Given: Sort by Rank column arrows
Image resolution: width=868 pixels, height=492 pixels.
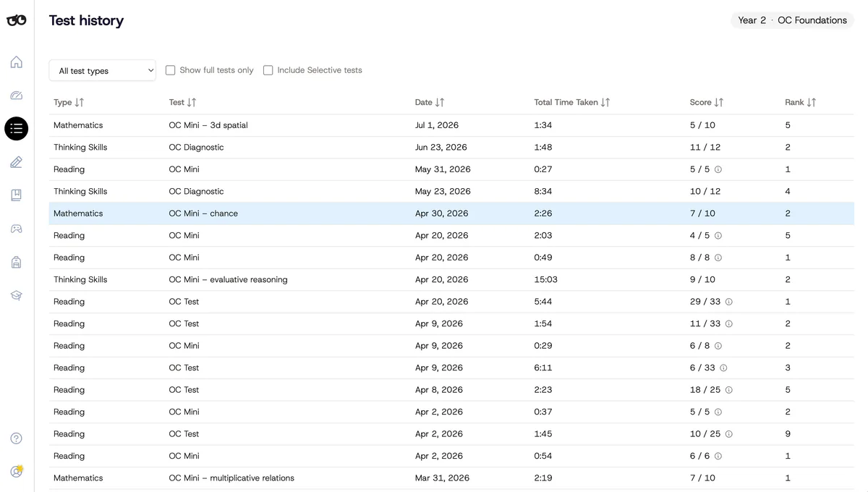Looking at the screenshot, I should (812, 103).
